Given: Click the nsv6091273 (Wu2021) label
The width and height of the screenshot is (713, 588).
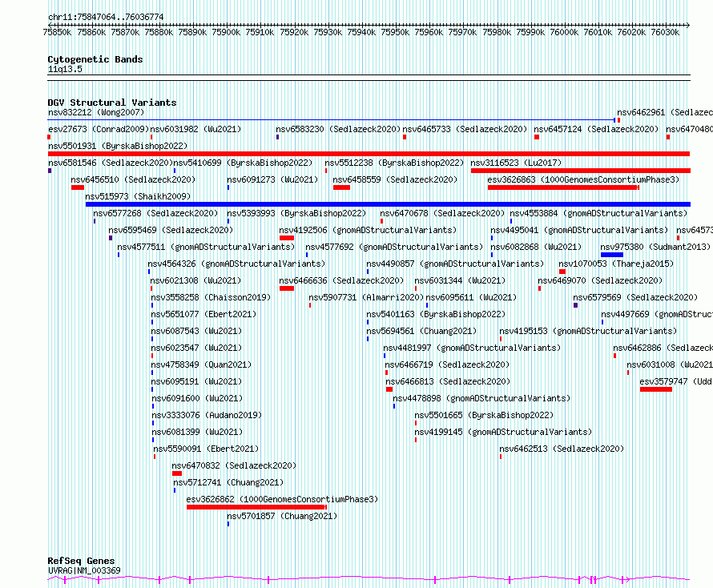Looking at the screenshot, I should pyautogui.click(x=272, y=179).
